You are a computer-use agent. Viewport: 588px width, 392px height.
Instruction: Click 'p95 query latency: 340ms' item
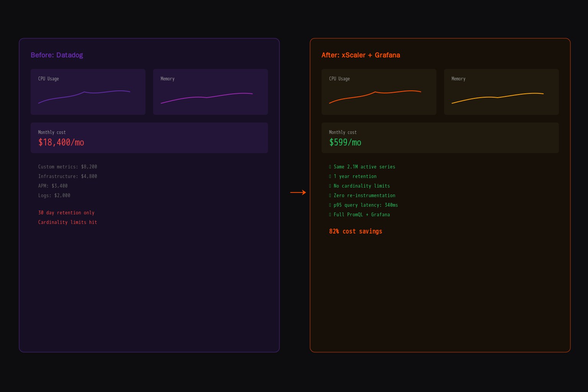tap(364, 205)
